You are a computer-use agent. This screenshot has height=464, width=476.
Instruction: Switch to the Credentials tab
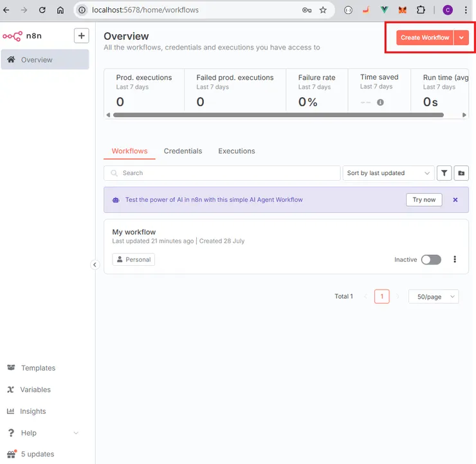pyautogui.click(x=183, y=151)
